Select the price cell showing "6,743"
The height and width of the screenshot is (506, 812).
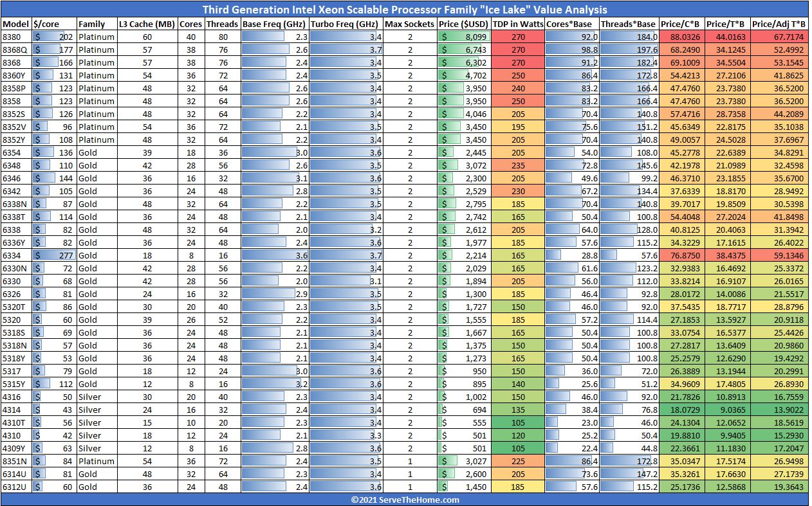464,50
